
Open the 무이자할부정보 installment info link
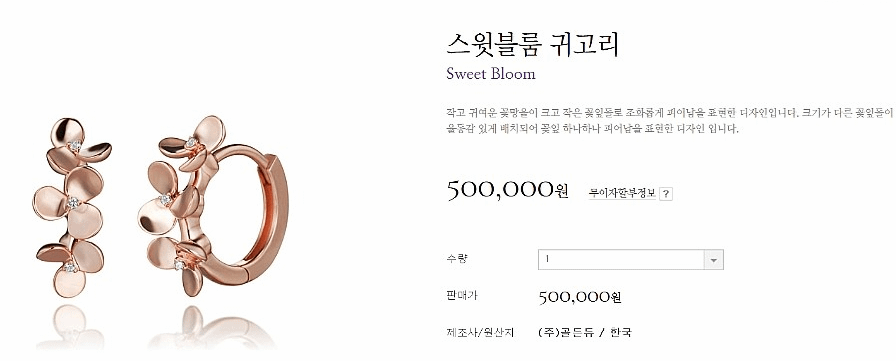click(x=622, y=193)
